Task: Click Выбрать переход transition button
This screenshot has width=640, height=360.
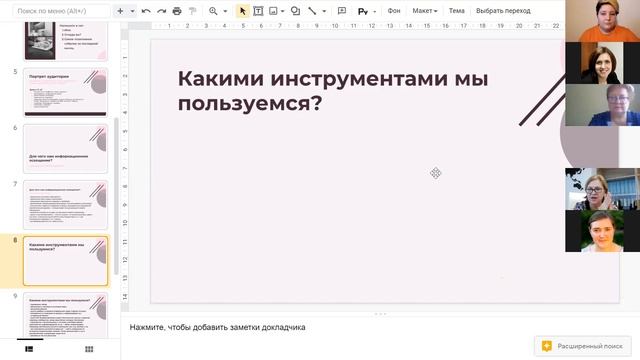Action: (503, 11)
